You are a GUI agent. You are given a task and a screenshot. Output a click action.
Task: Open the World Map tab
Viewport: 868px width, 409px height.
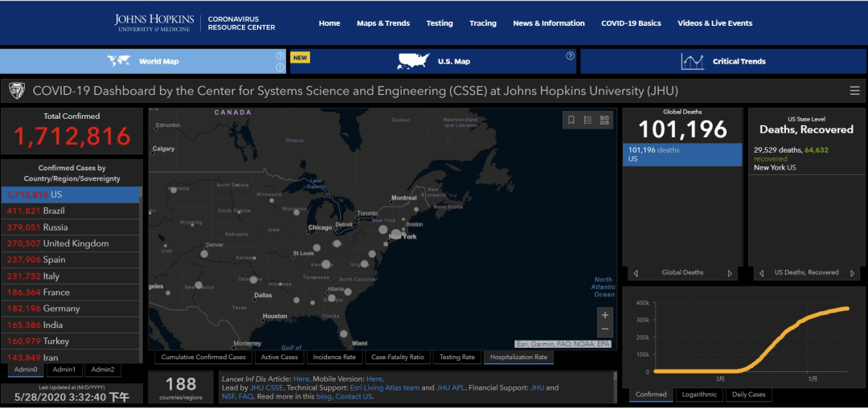[143, 61]
